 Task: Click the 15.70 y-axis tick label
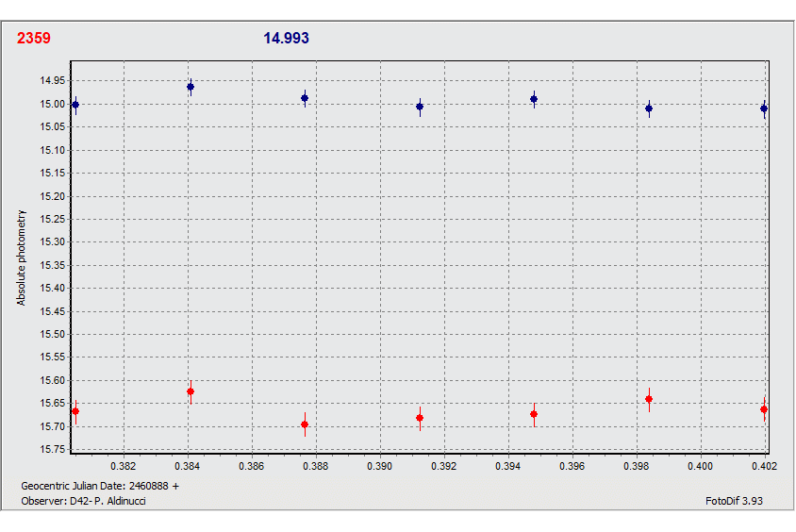coord(52,427)
